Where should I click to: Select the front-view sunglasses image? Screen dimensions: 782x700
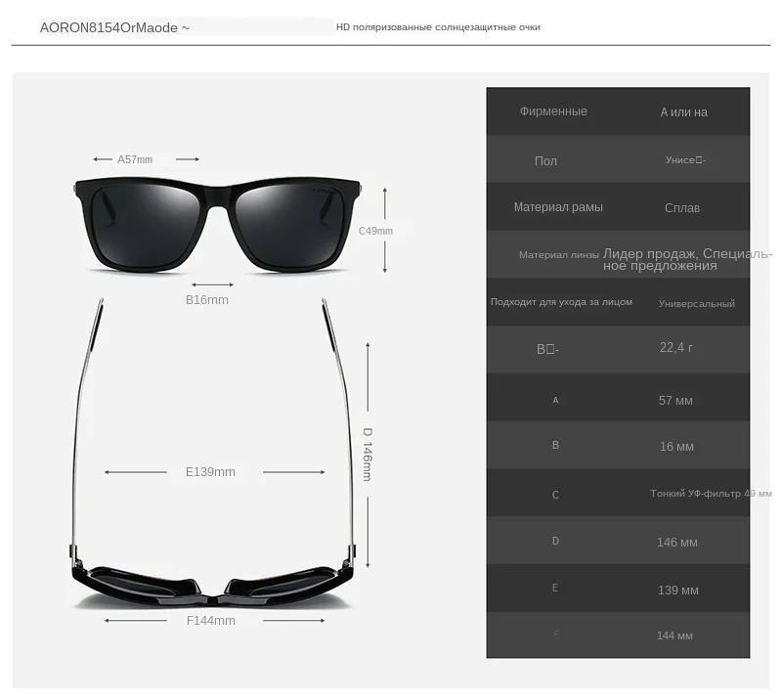[218, 224]
